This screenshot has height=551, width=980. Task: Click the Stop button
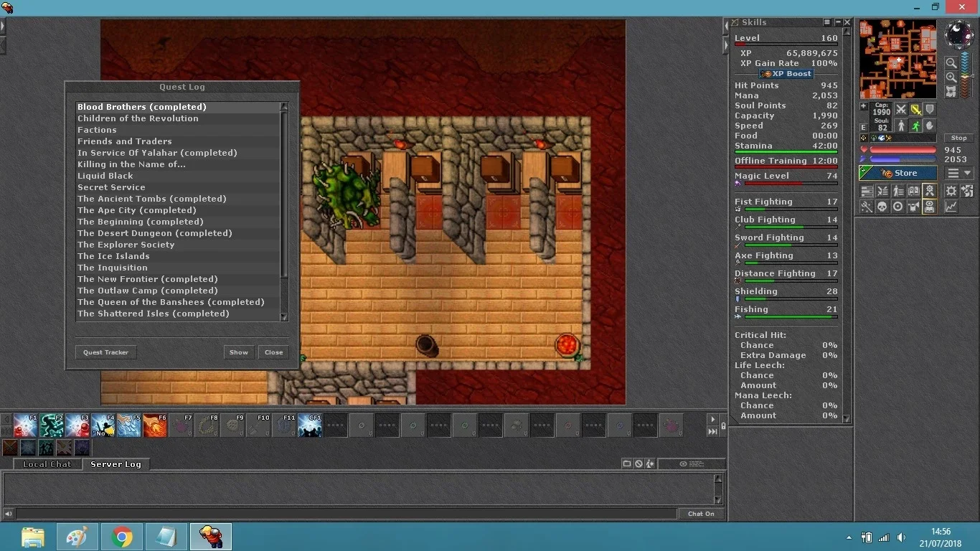click(959, 138)
